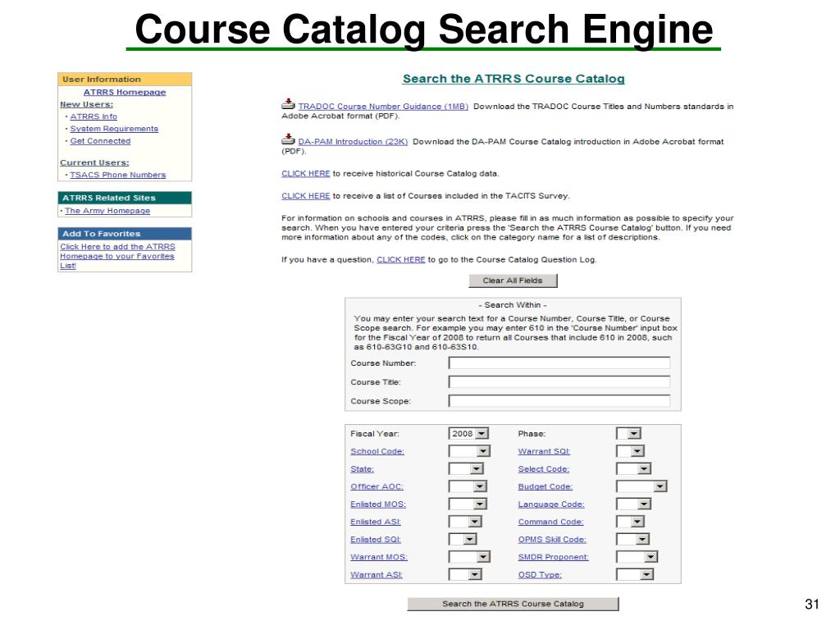Image resolution: width=840 pixels, height=630 pixels.
Task: Click the Current Users: heading in sidebar
Action: point(94,163)
